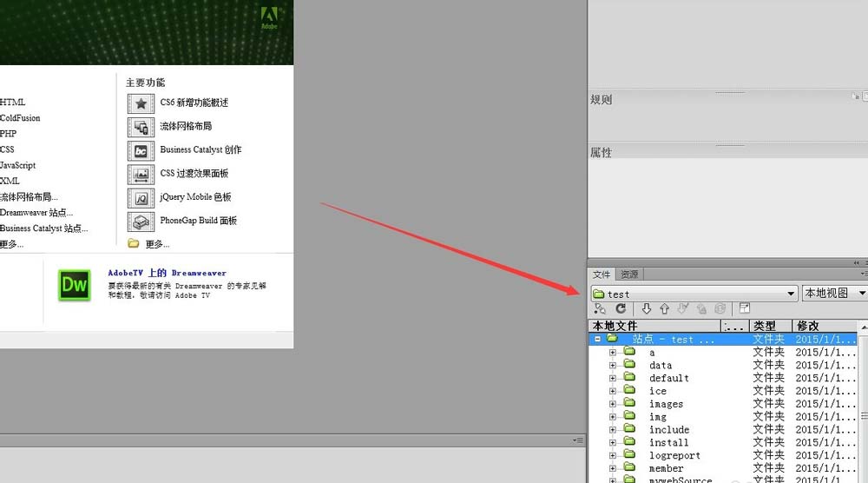This screenshot has width=868, height=483.
Task: Create a new JavaScript document
Action: [17, 165]
